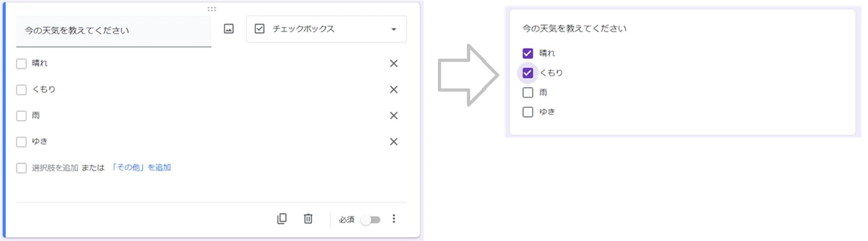Image resolution: width=868 pixels, height=241 pixels.
Task: Uncheck the くもり checkbox in the preview
Action: 528,73
